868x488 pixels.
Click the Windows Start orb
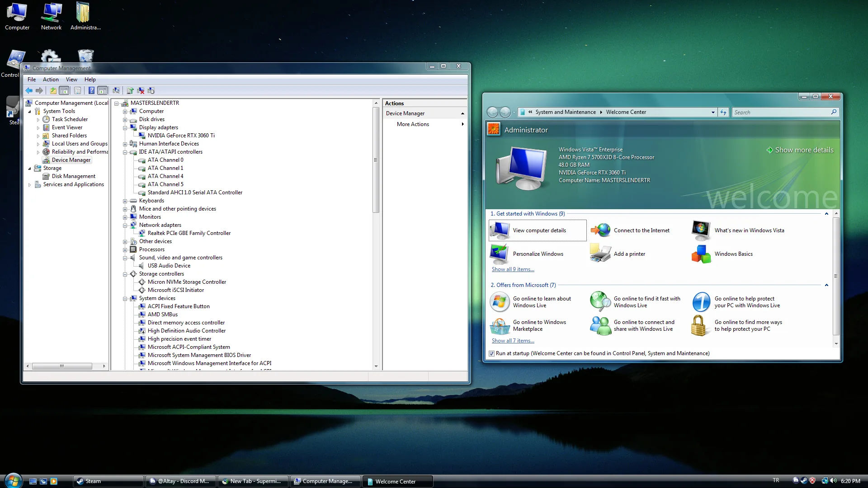(x=13, y=480)
